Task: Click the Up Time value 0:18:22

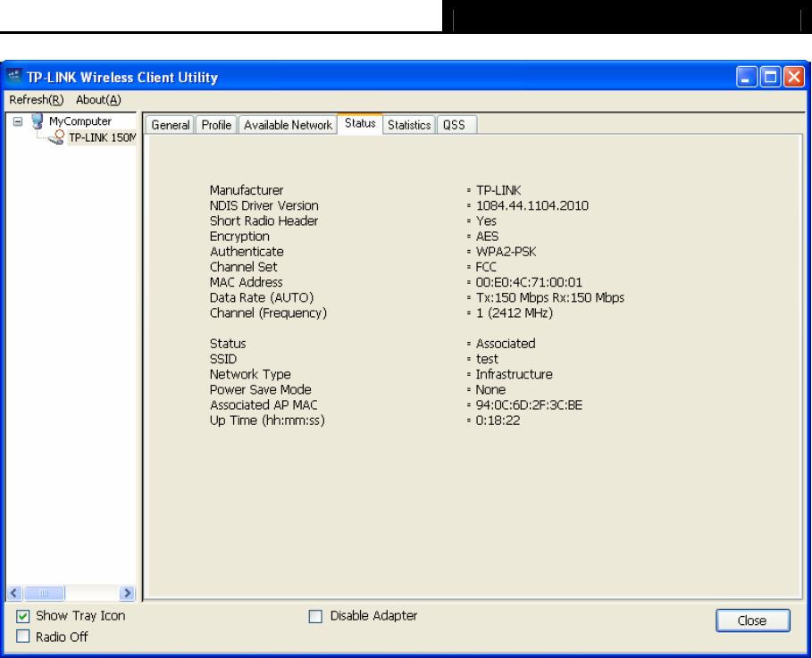Action: tap(498, 421)
